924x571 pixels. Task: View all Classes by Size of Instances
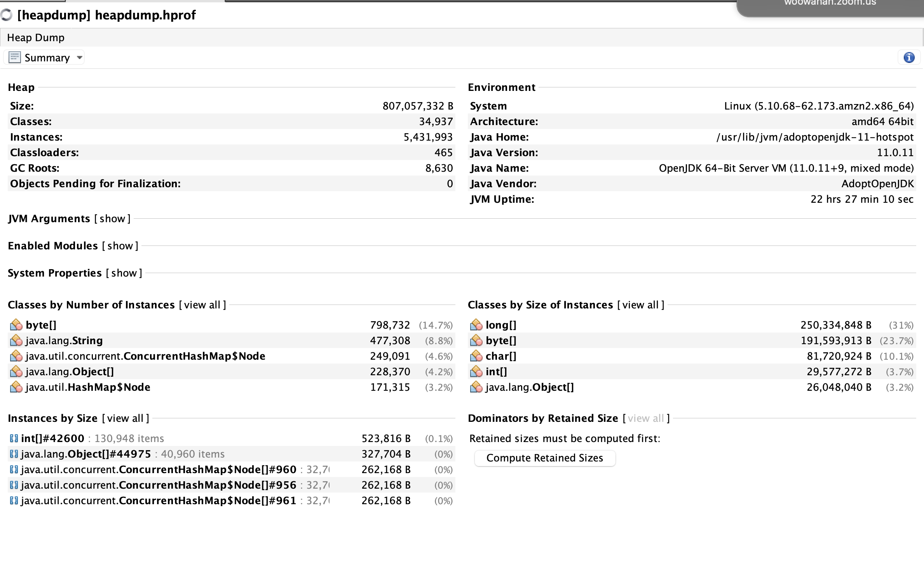640,305
